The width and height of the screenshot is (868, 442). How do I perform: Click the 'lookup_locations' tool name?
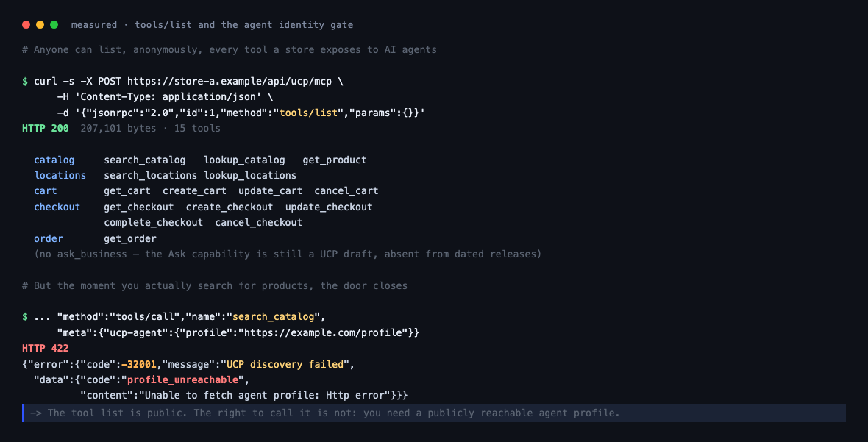[250, 175]
